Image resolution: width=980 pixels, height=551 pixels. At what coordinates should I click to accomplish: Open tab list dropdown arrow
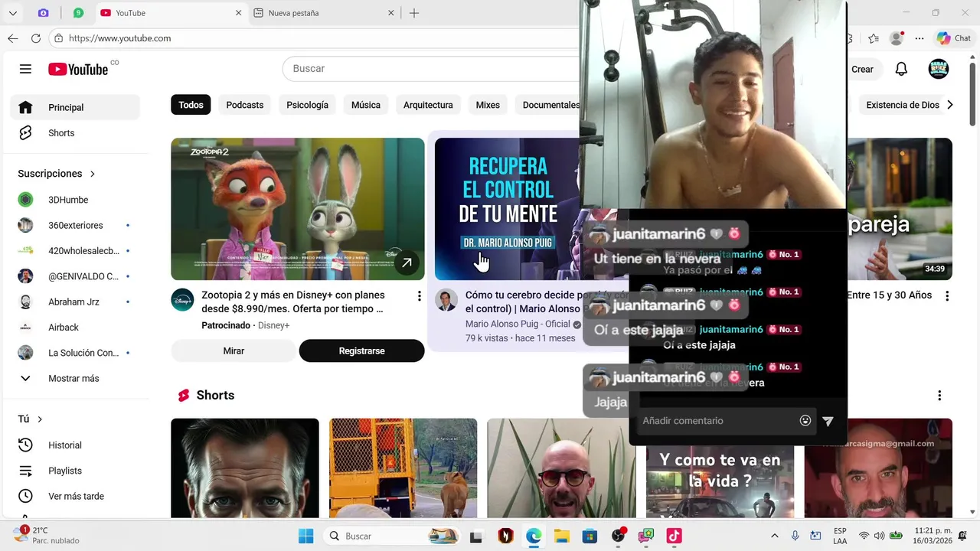13,13
